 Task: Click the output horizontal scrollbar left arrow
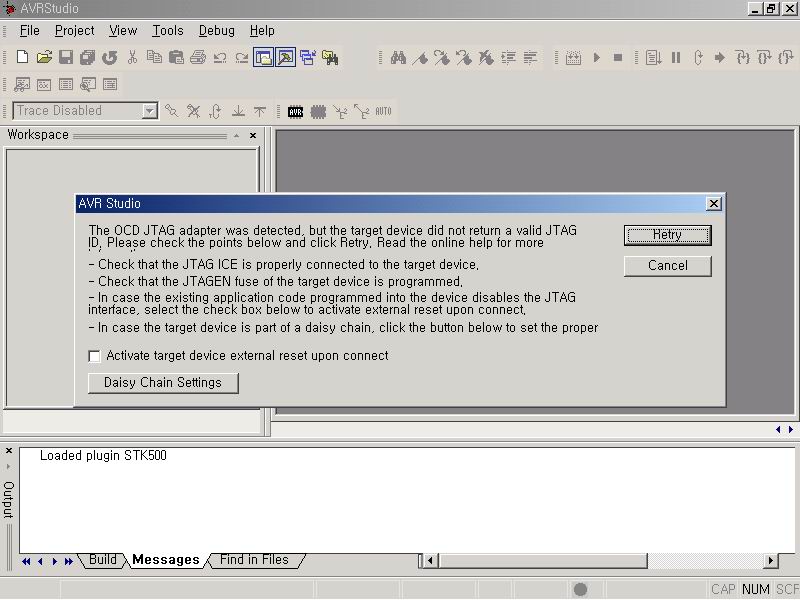[x=430, y=561]
